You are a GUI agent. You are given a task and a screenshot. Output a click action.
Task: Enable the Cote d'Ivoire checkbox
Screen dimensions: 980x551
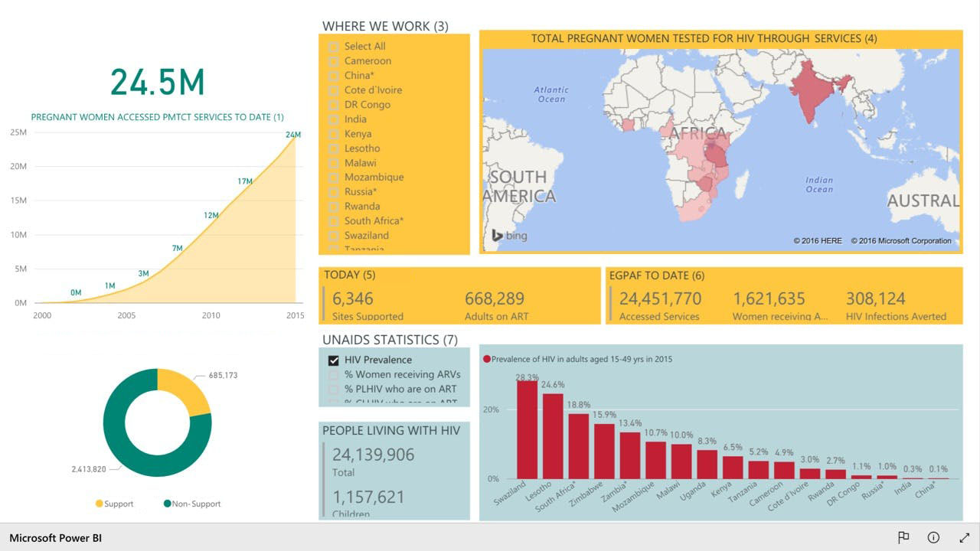334,90
